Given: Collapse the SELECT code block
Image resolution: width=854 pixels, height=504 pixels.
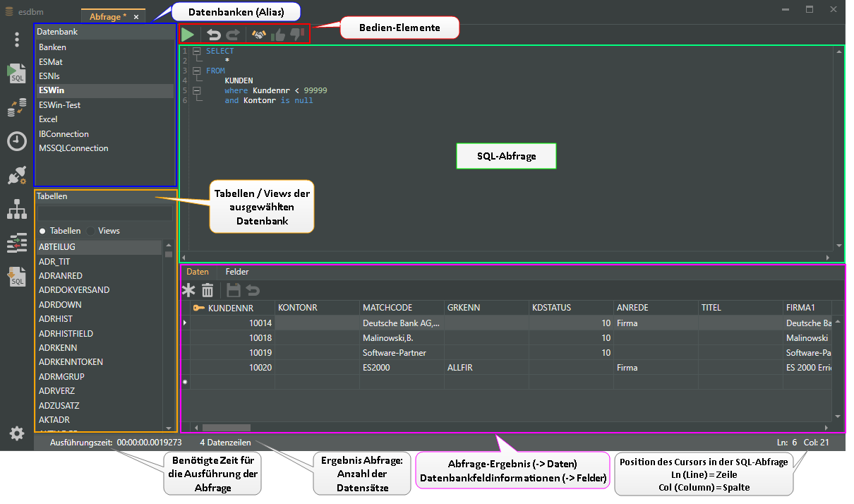Looking at the screenshot, I should (196, 51).
